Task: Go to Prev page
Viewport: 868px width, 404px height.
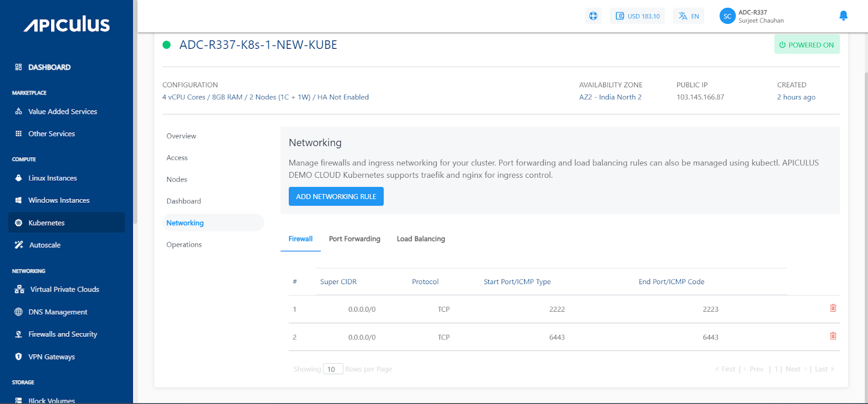Action: (754, 369)
